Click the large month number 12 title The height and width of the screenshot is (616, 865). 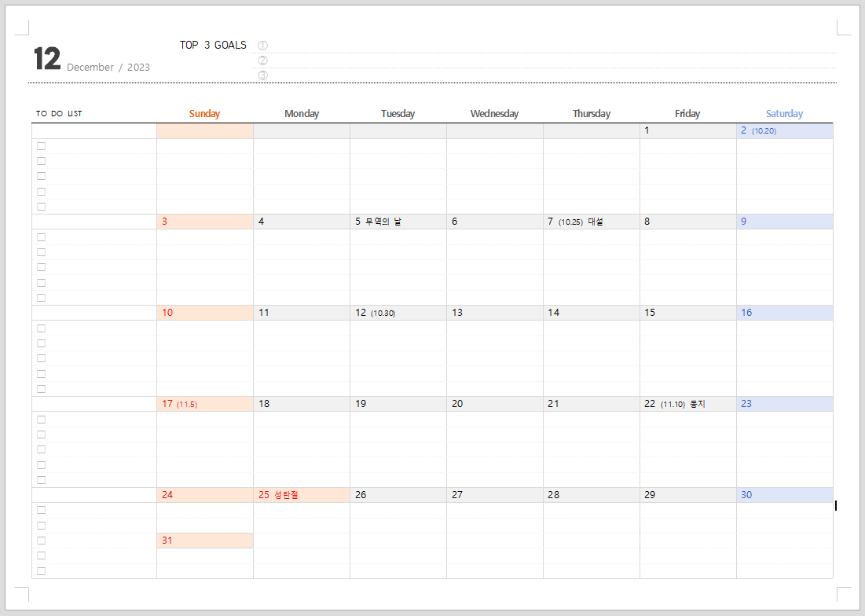tap(47, 58)
